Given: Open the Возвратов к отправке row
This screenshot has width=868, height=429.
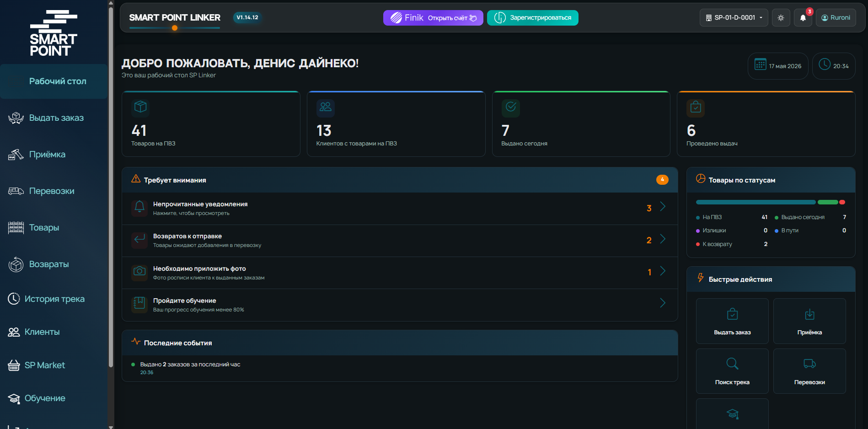Looking at the screenshot, I should [x=400, y=241].
